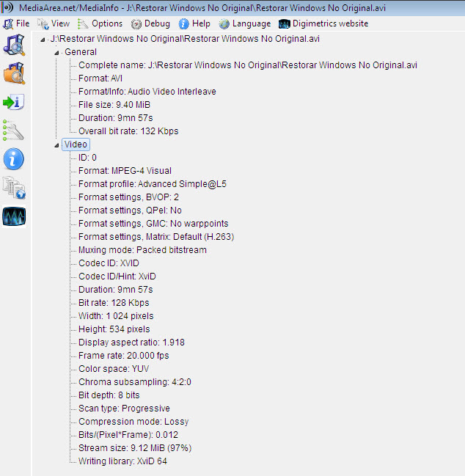Viewport: 465px width, 476px height.
Task: Open the Options menu
Action: point(107,23)
